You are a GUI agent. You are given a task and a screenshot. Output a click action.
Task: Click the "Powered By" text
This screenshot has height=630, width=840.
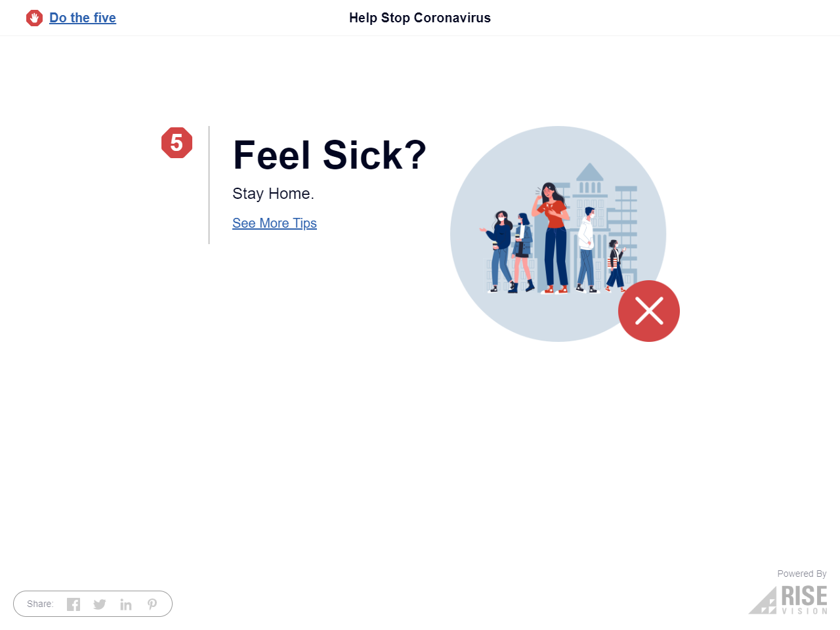coord(802,574)
